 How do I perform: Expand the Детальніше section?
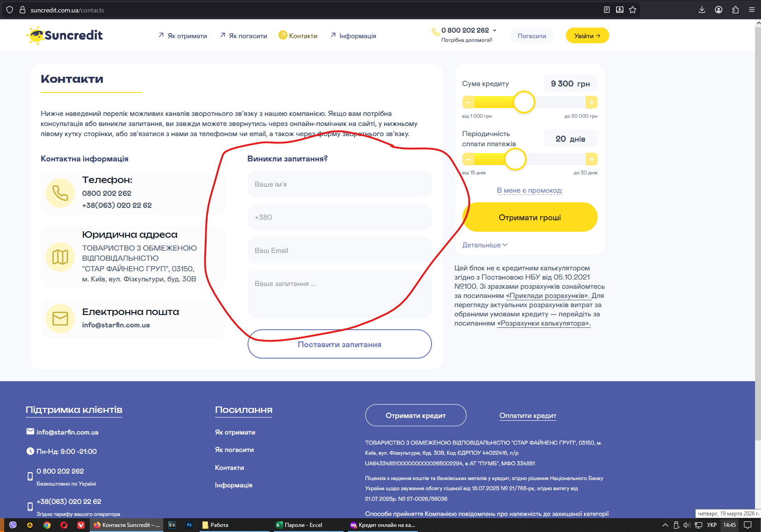click(x=485, y=245)
